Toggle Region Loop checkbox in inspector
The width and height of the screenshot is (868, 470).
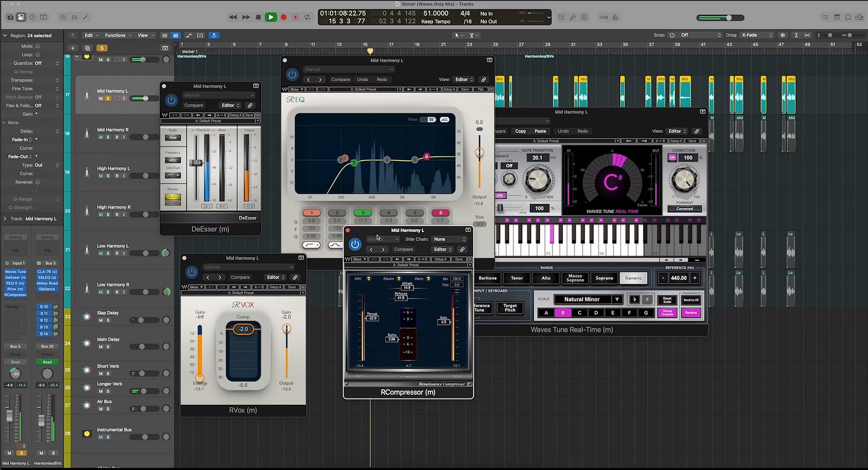click(x=38, y=54)
